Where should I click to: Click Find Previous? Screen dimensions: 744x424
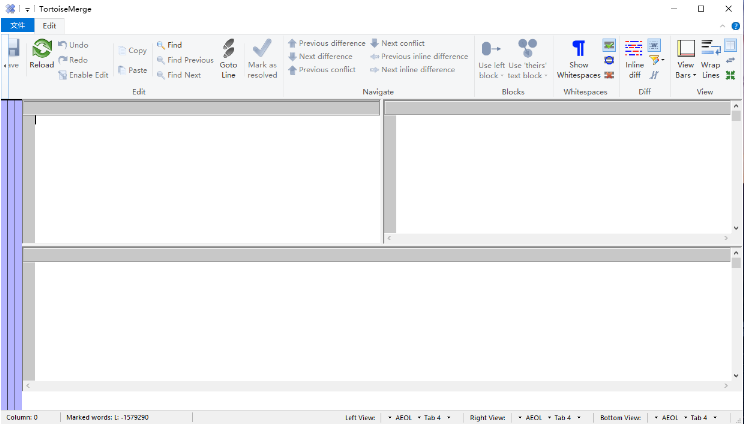click(185, 60)
